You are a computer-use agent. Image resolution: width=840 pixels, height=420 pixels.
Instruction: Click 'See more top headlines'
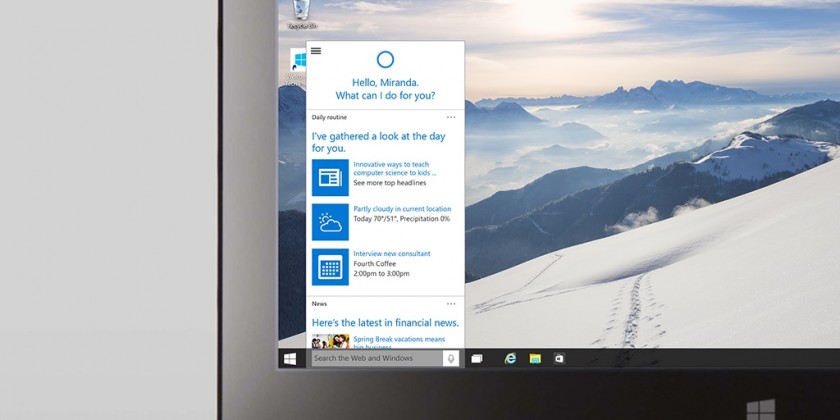(389, 183)
